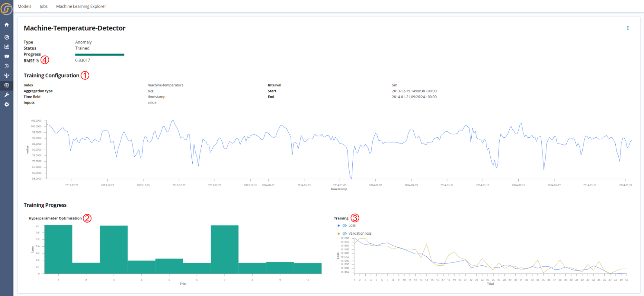Switch to Machine Learning Explorer tab
The height and width of the screenshot is (296, 644).
pos(81,6)
